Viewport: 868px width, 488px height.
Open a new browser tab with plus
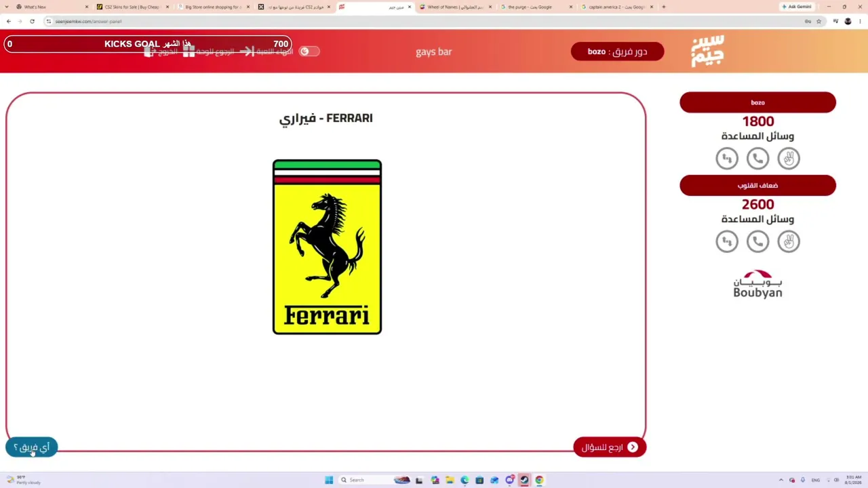(x=663, y=7)
